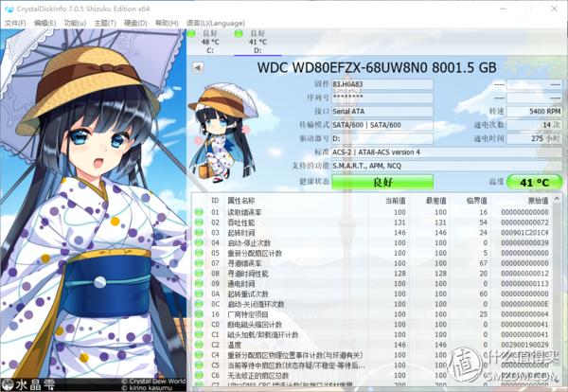This screenshot has width=568, height=392.
Task: Click the Serial ATA interface field
Action: [382, 111]
